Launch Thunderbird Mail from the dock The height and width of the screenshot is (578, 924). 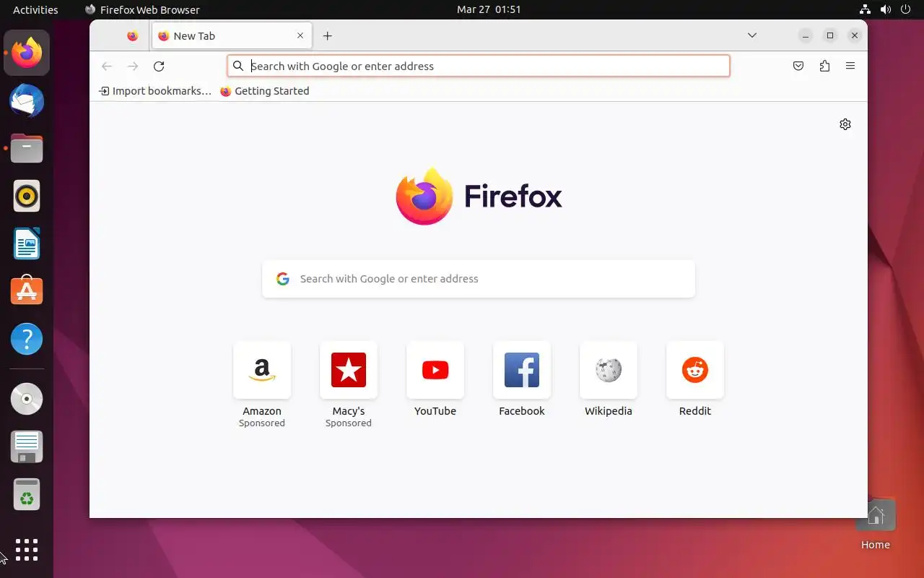coord(27,100)
